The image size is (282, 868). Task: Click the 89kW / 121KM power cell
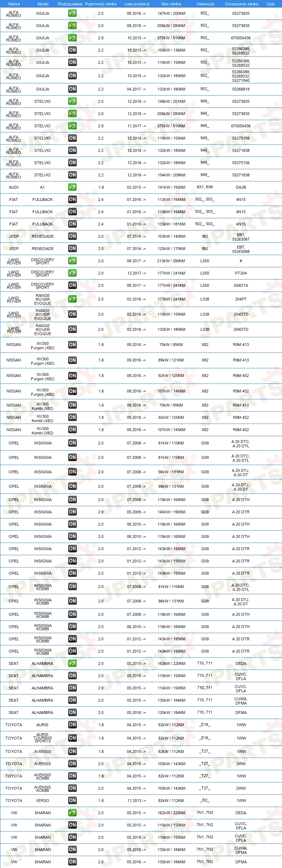click(171, 360)
